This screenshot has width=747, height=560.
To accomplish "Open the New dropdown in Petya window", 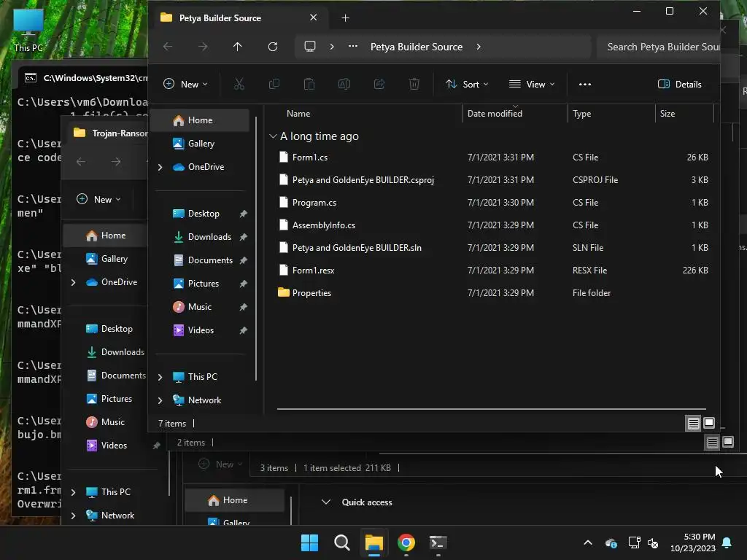I will tap(185, 85).
